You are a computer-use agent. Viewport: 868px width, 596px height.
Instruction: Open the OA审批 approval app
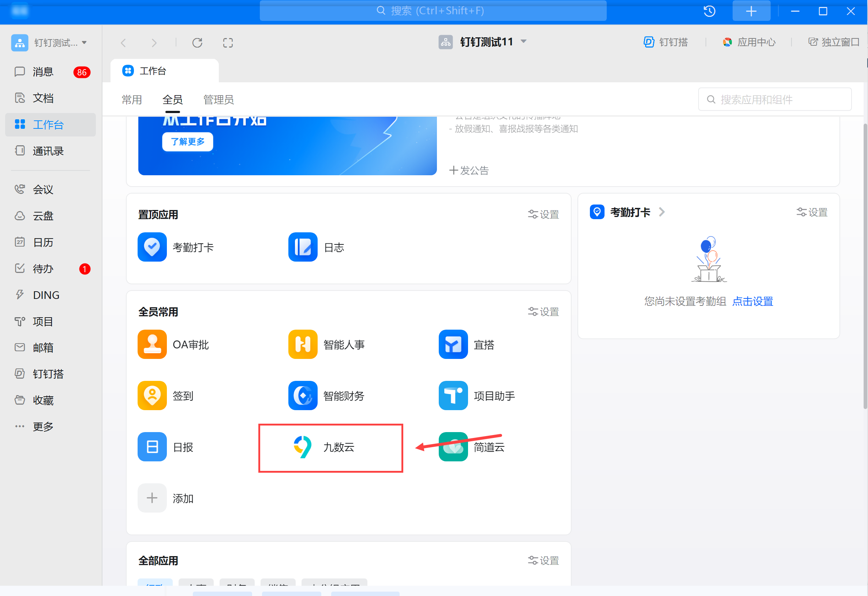coord(173,345)
